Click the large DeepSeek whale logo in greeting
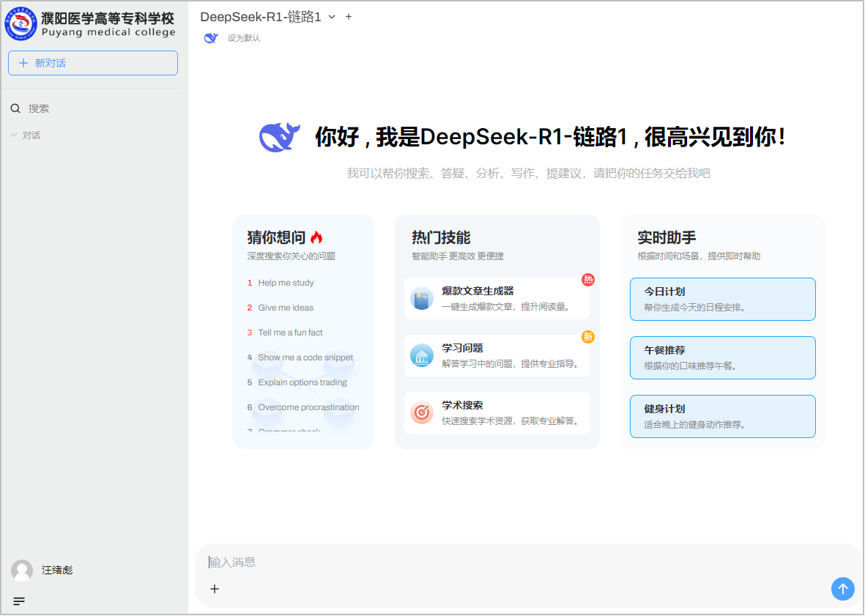The height and width of the screenshot is (616, 865). coord(280,137)
